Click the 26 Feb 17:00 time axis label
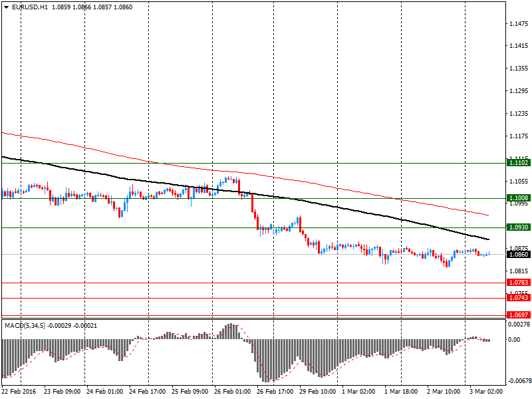 pyautogui.click(x=275, y=392)
